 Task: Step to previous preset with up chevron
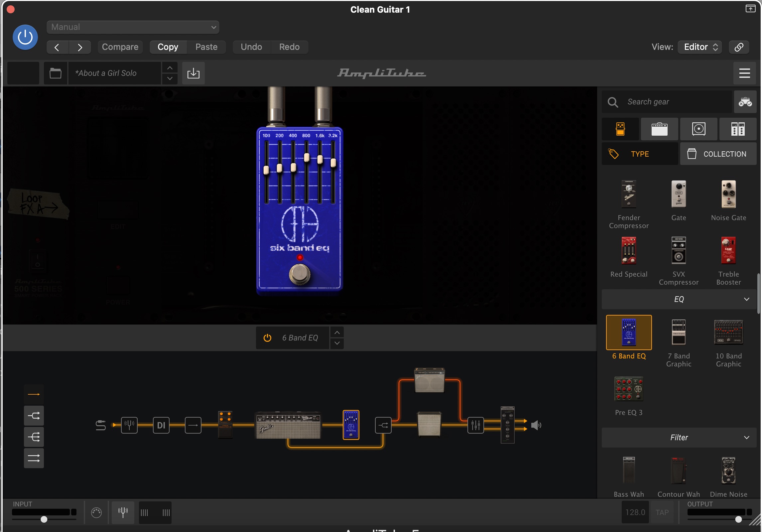coord(170,68)
